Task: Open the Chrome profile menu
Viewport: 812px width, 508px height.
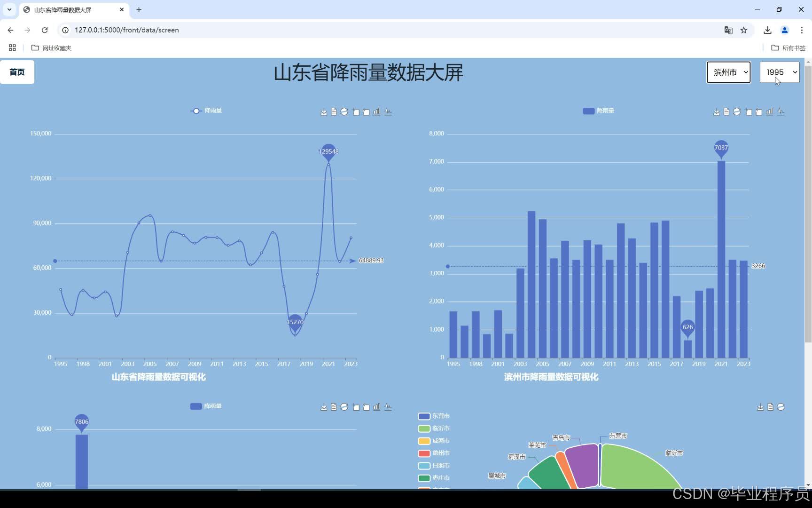Action: coord(784,30)
